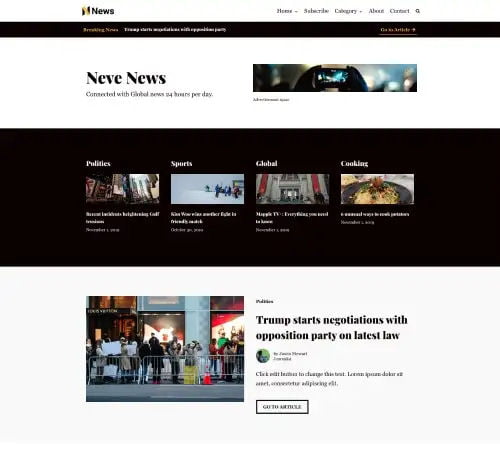Open the breaking headline about Trump negotiations
This screenshot has height=450, width=500.
[x=175, y=29]
